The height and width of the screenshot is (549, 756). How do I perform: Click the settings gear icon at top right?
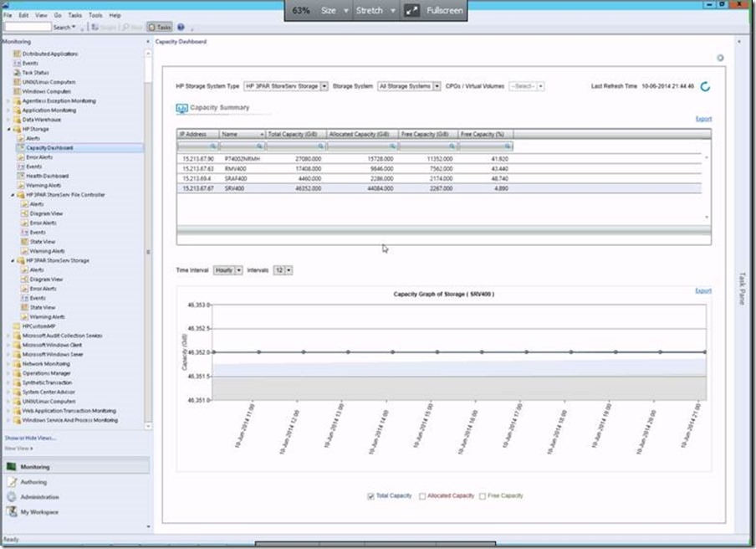coord(720,58)
